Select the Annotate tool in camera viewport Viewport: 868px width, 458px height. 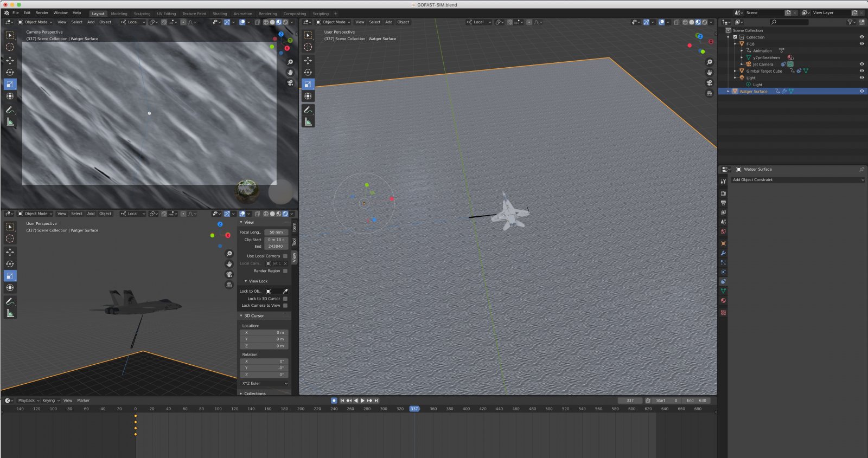10,110
